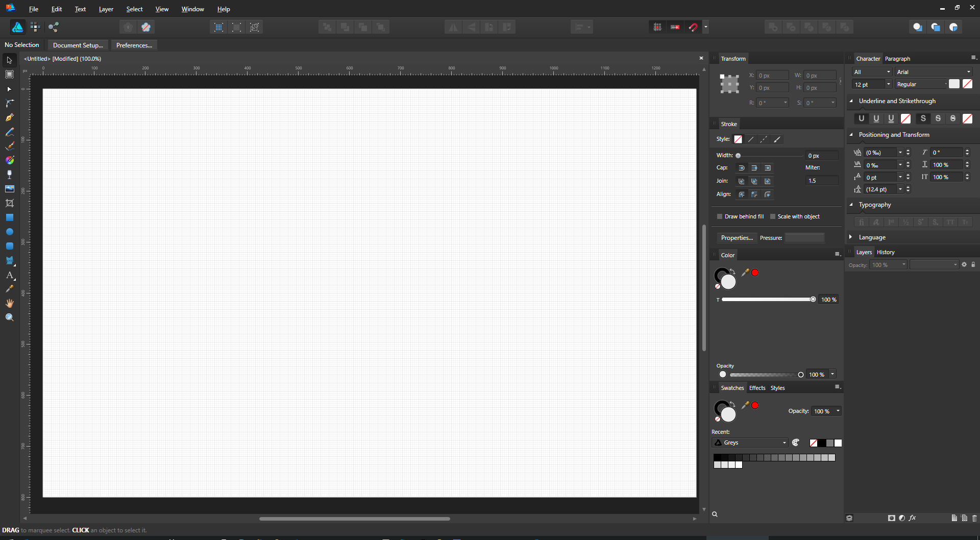The image size is (980, 540).
Task: Open the Layer menu
Action: [x=106, y=9]
